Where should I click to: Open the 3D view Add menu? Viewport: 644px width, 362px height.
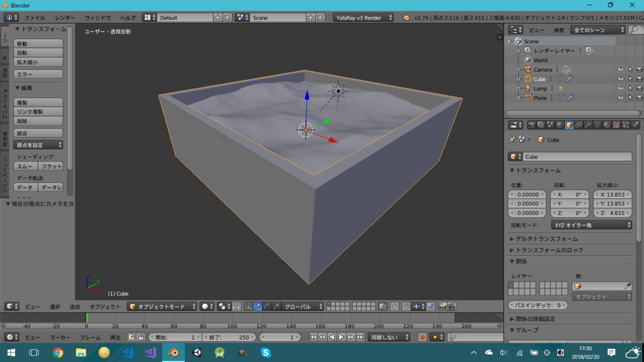click(x=75, y=307)
